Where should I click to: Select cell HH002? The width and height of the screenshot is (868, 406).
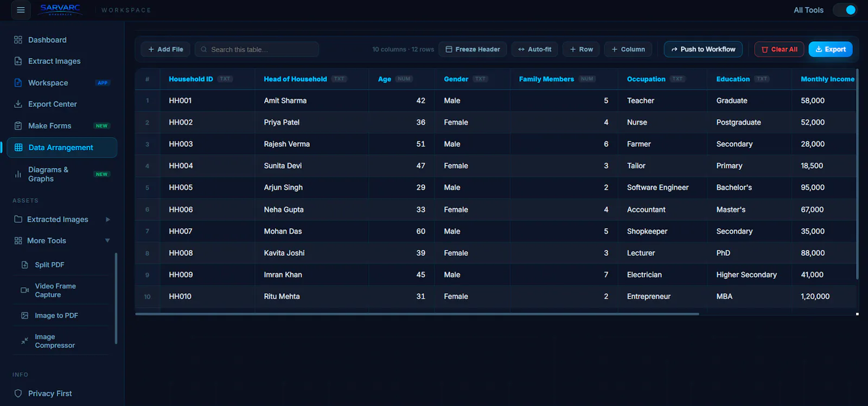(x=207, y=123)
